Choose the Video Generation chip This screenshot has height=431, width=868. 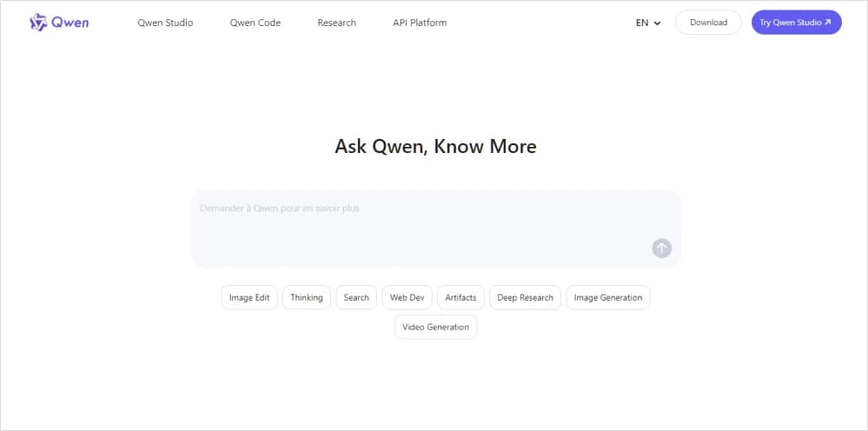(435, 327)
